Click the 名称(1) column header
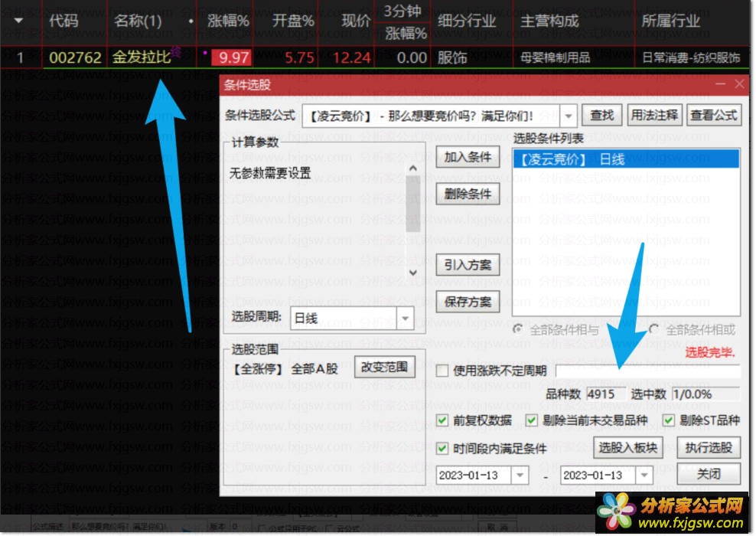 tap(138, 21)
